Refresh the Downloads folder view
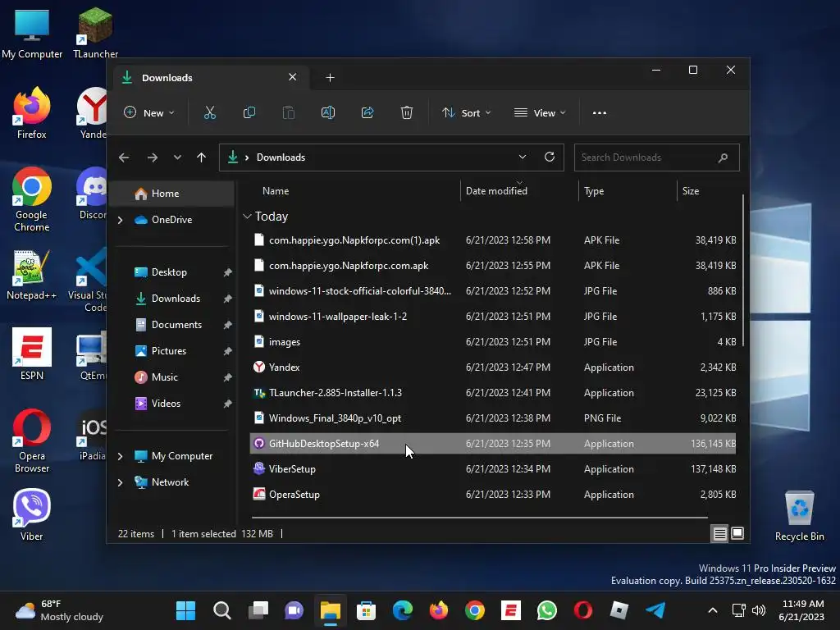 pos(549,157)
